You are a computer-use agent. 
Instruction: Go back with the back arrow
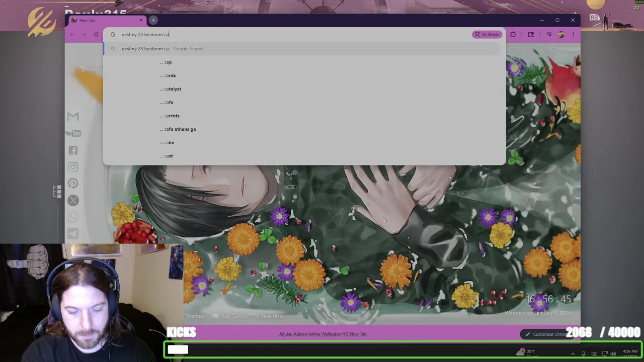click(x=72, y=35)
